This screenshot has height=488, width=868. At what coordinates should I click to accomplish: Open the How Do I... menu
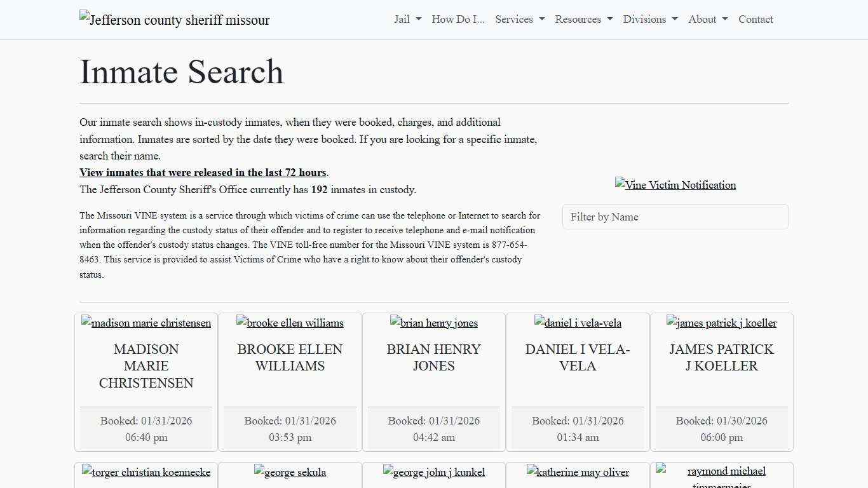click(458, 19)
